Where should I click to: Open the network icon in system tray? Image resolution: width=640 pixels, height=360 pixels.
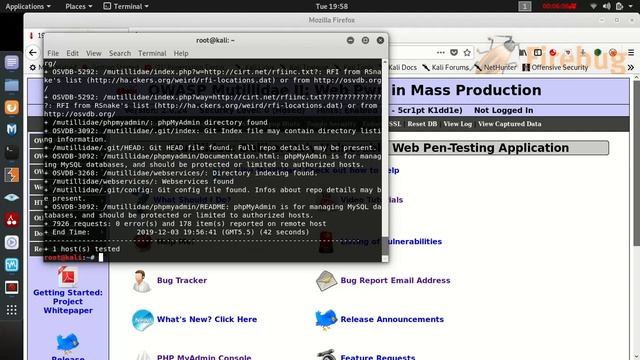pyautogui.click(x=593, y=6)
